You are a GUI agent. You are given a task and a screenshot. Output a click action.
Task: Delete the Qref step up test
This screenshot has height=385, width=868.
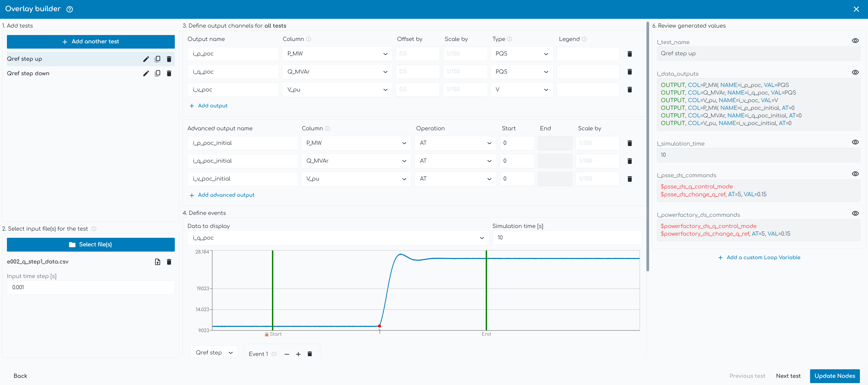(169, 59)
